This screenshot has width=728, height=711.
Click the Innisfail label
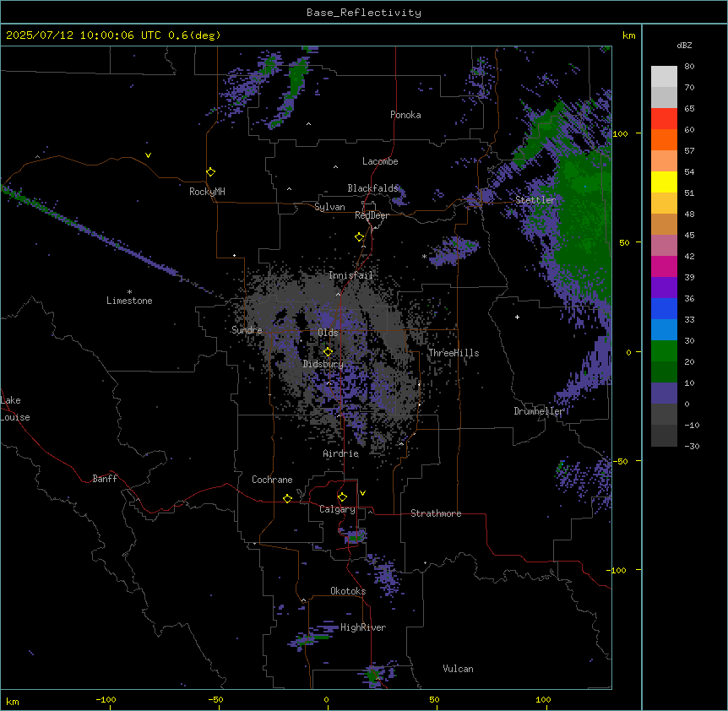[x=350, y=275]
